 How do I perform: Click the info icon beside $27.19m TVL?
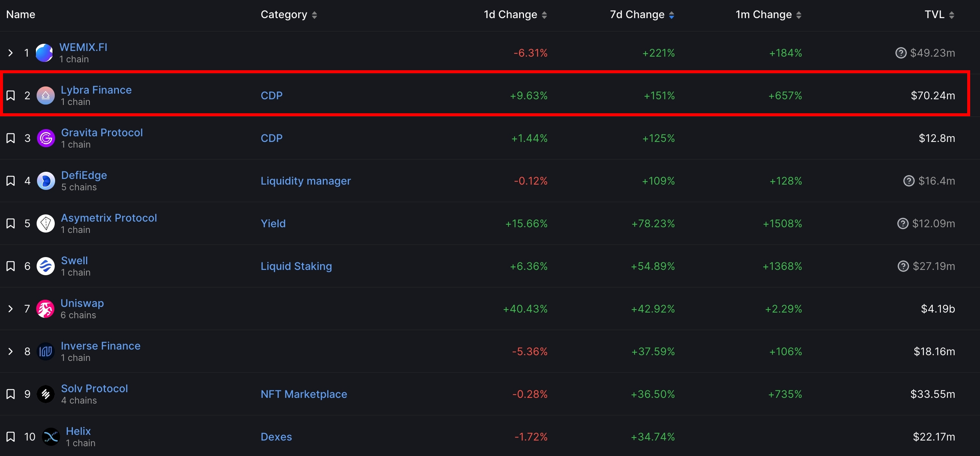(903, 266)
